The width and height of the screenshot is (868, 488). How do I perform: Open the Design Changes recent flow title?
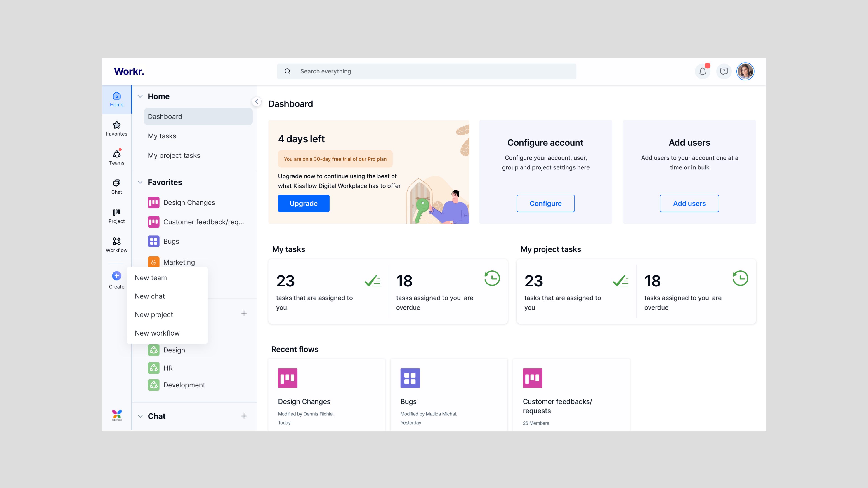point(304,401)
